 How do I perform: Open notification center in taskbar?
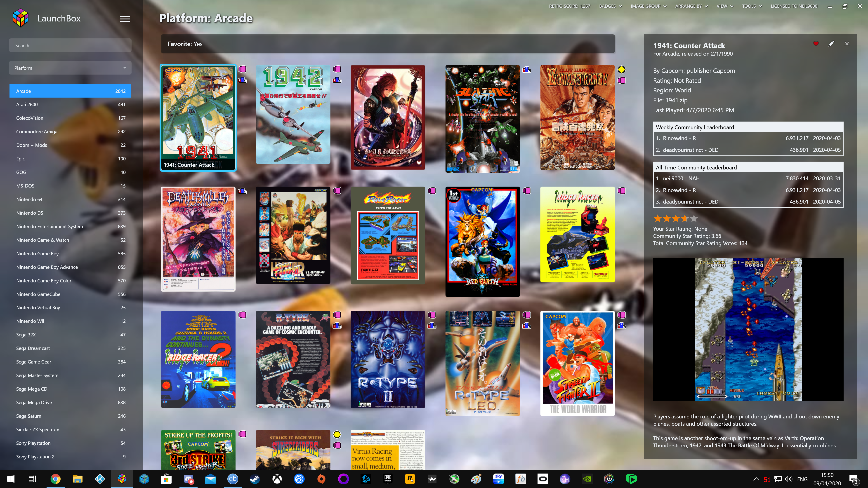tap(854, 479)
